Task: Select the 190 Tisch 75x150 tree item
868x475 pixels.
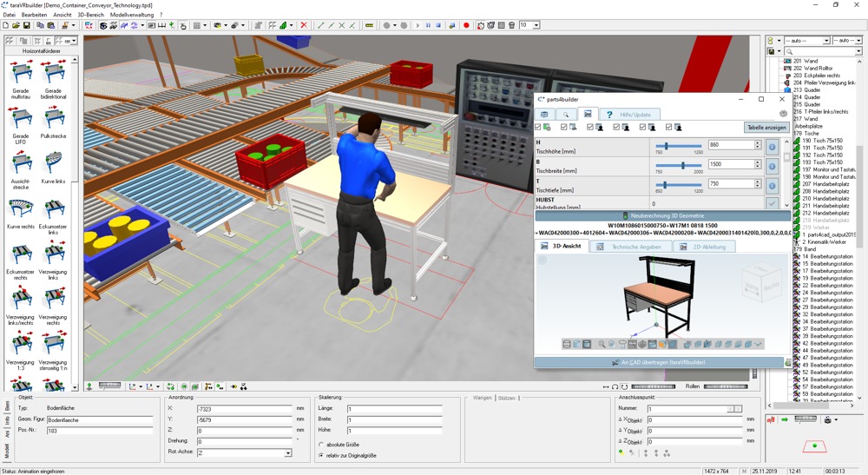Action: (823, 141)
